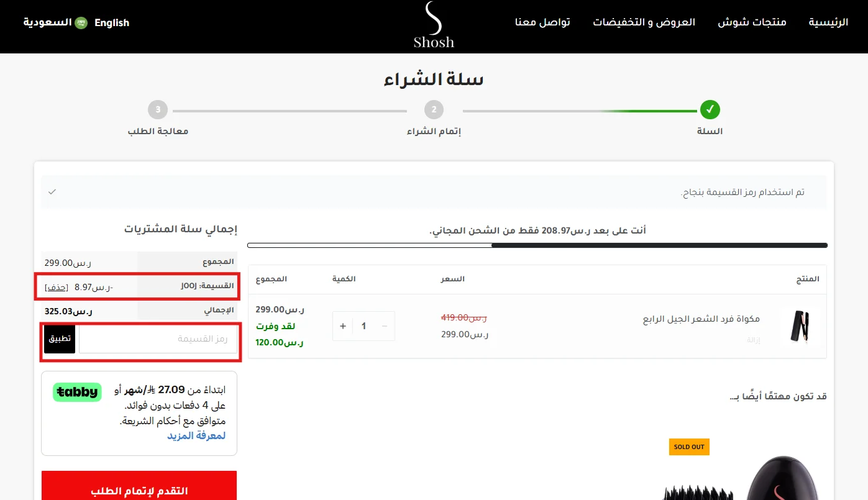Click the القسيمة: JOOJ coupon label
The width and height of the screenshot is (868, 500).
point(208,286)
